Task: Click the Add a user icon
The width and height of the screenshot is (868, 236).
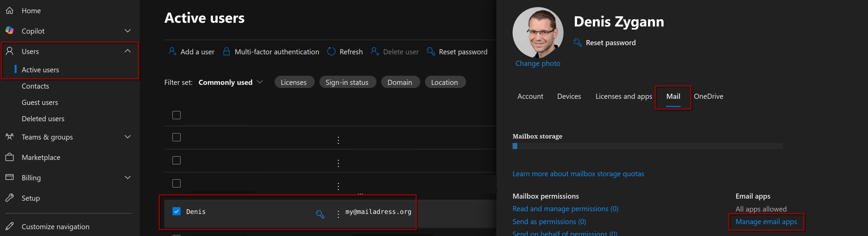Action: [x=172, y=51]
